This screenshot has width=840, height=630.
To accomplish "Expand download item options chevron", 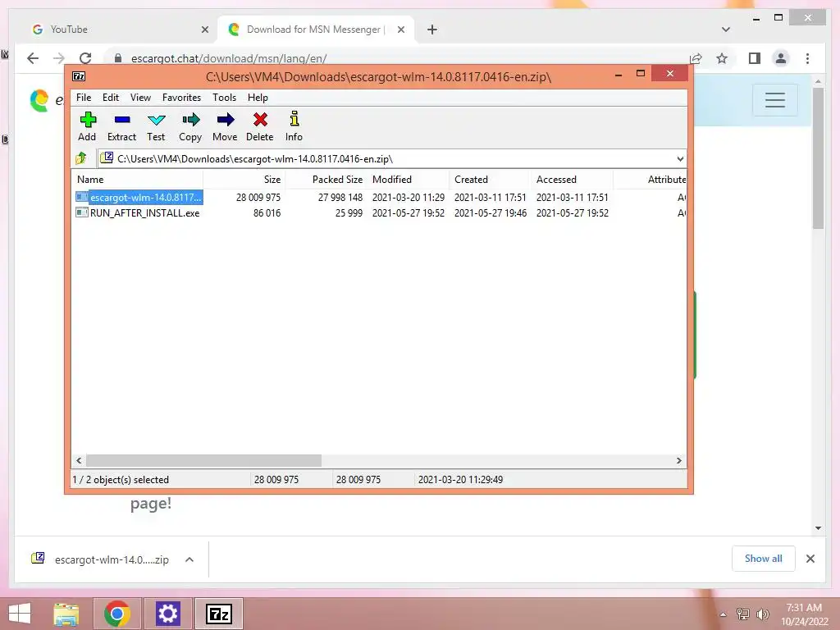I will (189, 559).
